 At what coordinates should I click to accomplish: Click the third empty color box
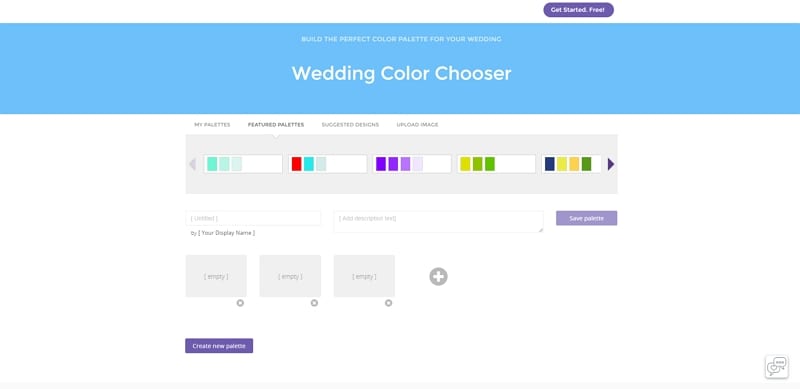click(364, 276)
